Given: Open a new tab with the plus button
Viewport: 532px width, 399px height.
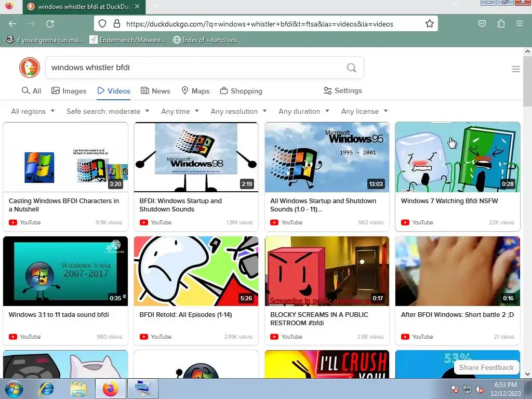Looking at the screenshot, I should [x=156, y=6].
